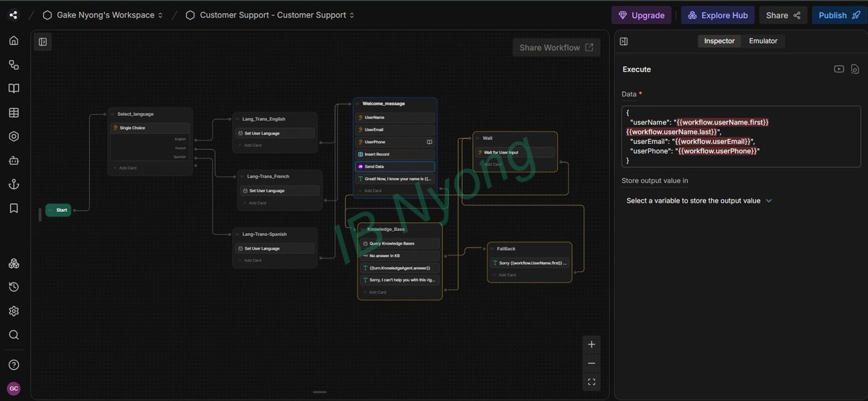Select the Insert Record card
The image size is (868, 401).
(x=396, y=154)
